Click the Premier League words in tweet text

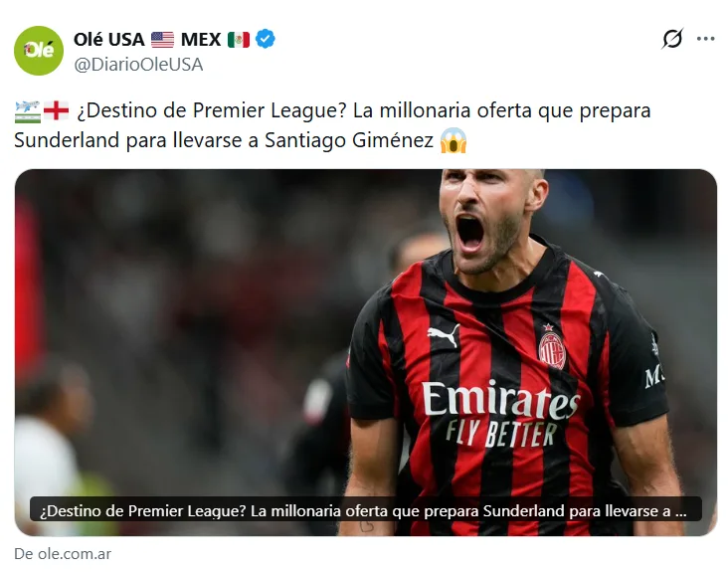[270, 110]
